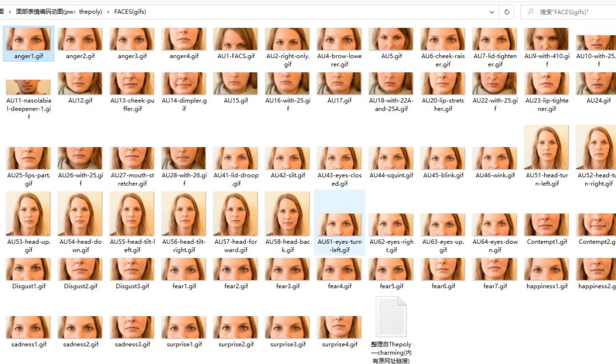Select the anger1.gif thumbnail
The height and width of the screenshot is (364, 616).
pos(29,39)
